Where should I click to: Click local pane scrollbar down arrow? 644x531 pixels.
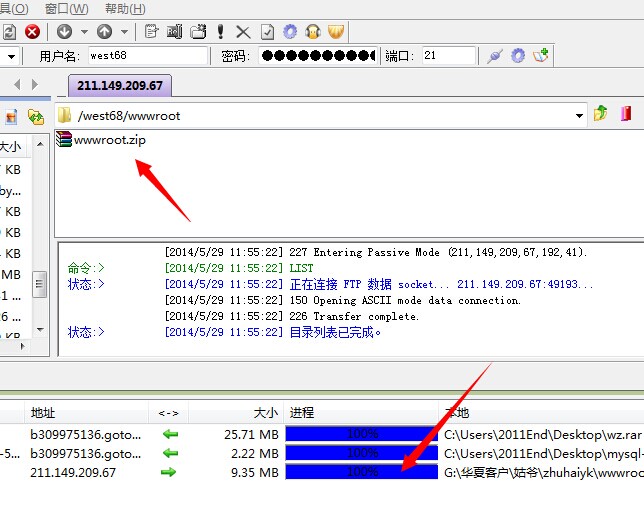pos(40,330)
